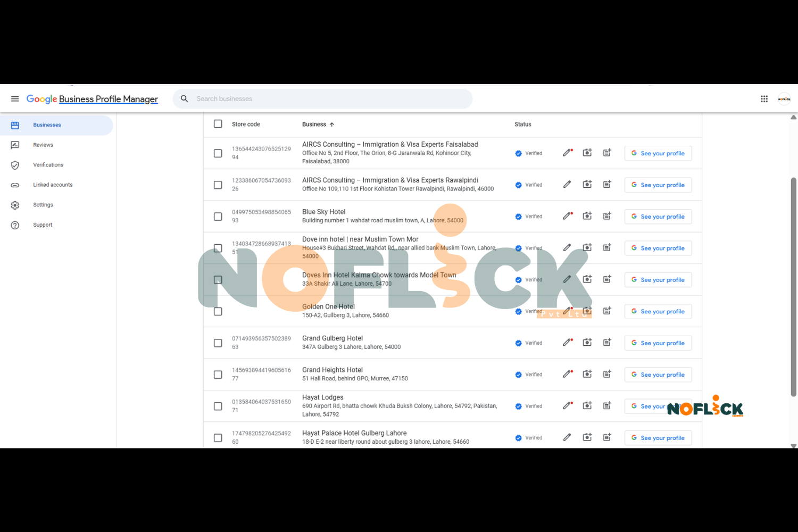Add photo for Grand Gulberg Hotel
Viewport: 798px width, 532px height.
[587, 343]
